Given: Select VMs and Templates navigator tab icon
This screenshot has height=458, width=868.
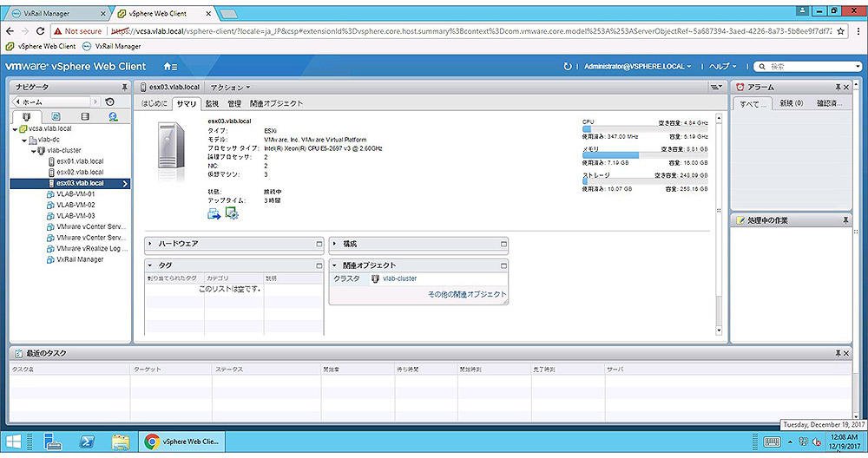Looking at the screenshot, I should pyautogui.click(x=56, y=116).
